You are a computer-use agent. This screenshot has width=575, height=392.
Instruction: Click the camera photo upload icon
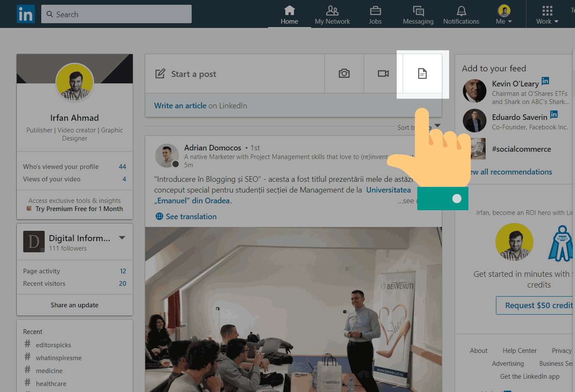click(x=344, y=73)
